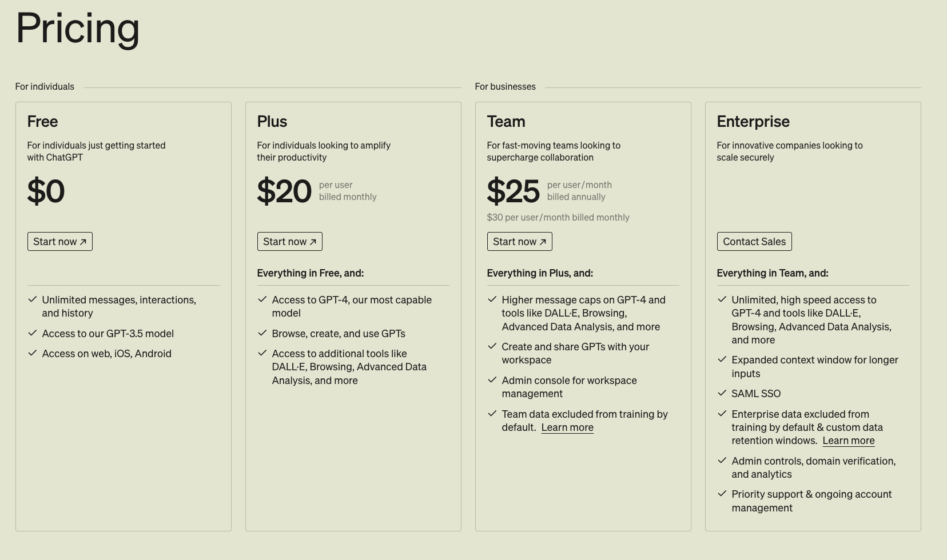Select the Enterprise plan heading
Viewport: 947px width, 560px height.
[753, 121]
